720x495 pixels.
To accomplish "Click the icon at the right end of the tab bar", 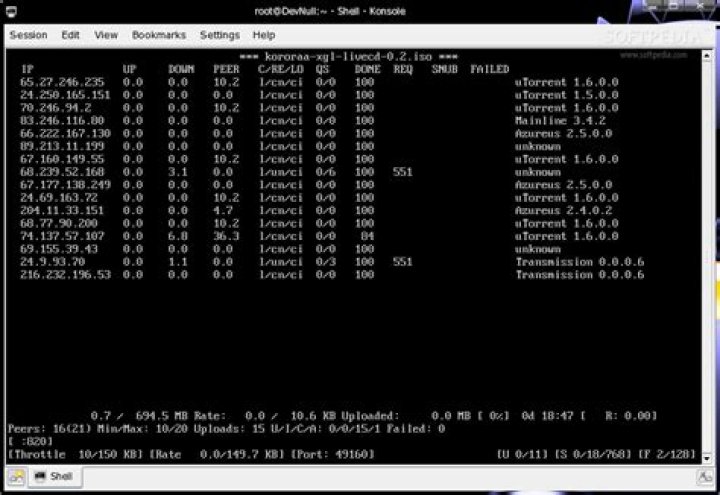I will tap(705, 477).
